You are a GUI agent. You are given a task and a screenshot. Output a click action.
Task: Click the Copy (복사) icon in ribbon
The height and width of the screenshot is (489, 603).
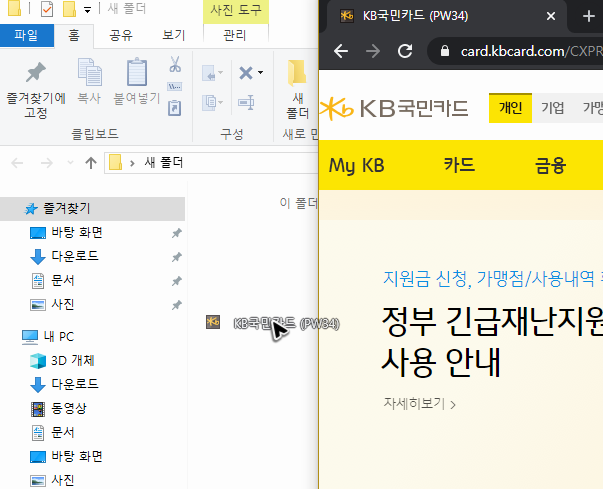(89, 72)
